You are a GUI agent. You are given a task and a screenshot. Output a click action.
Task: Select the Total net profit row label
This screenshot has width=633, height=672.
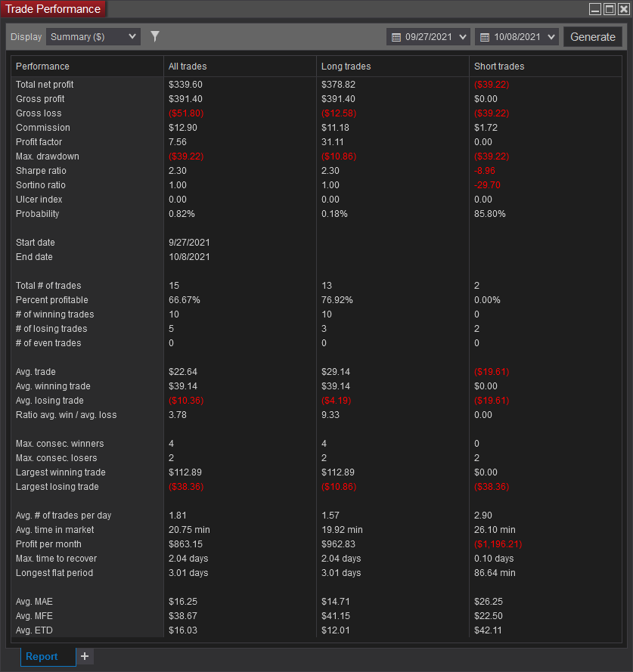click(45, 85)
